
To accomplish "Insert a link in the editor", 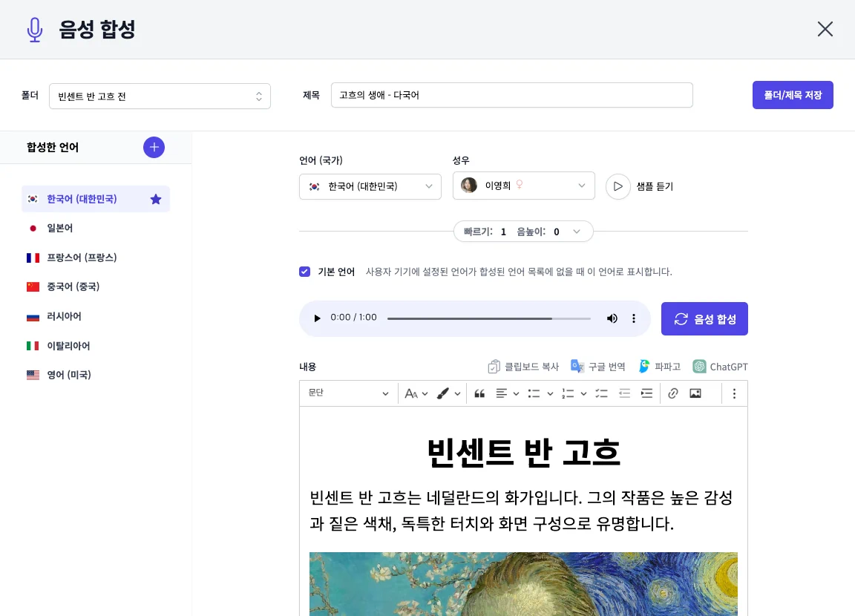I will tap(673, 393).
